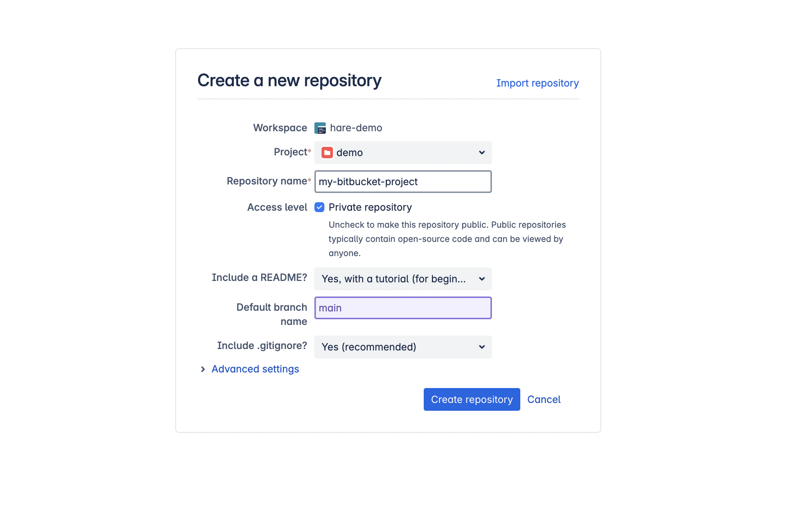Open the Include a README dropdown
This screenshot has width=812, height=520.
[x=403, y=279]
